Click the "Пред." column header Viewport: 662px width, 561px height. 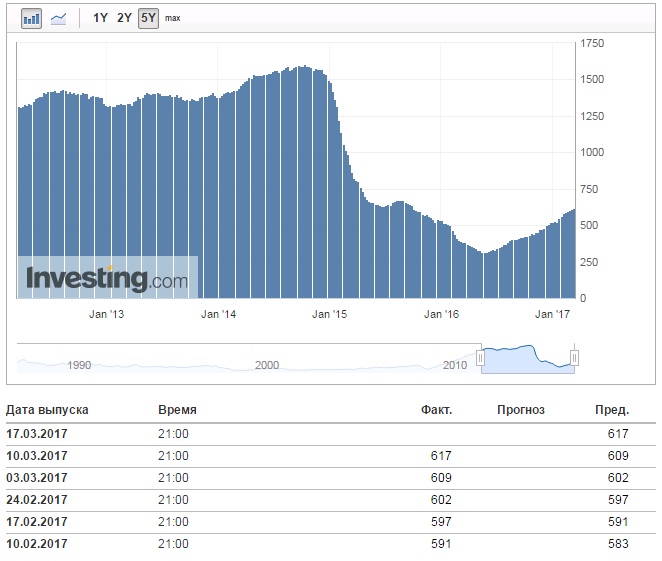tap(612, 410)
